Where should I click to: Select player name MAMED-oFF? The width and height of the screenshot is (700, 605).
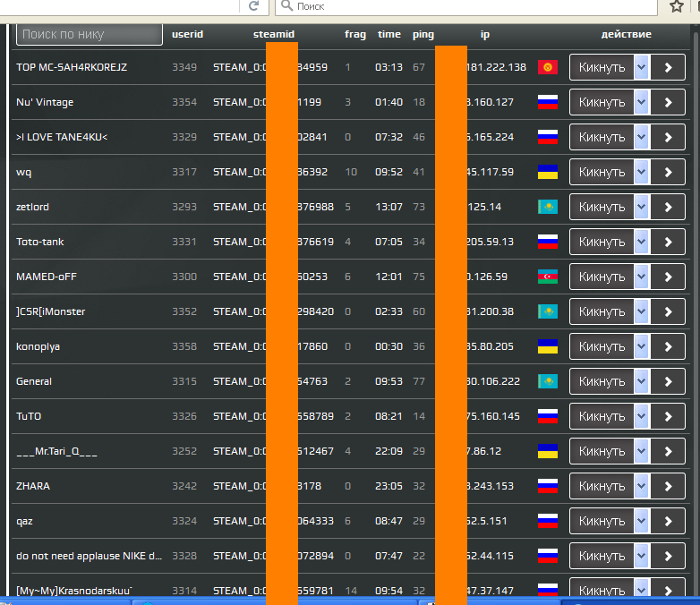47,277
